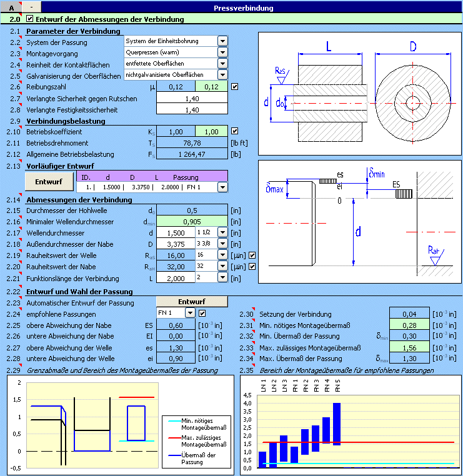The image size is (463, 476).
Task: Select obere Abweichung der Welle value 1,30
Action: 176,347
